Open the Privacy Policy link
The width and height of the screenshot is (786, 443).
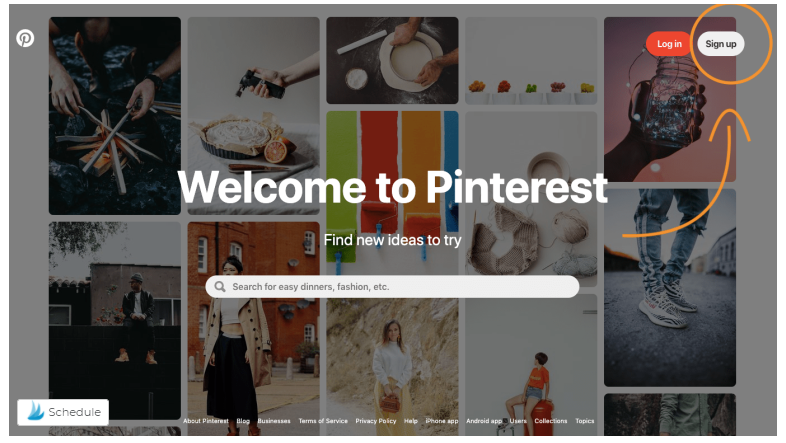pos(375,421)
